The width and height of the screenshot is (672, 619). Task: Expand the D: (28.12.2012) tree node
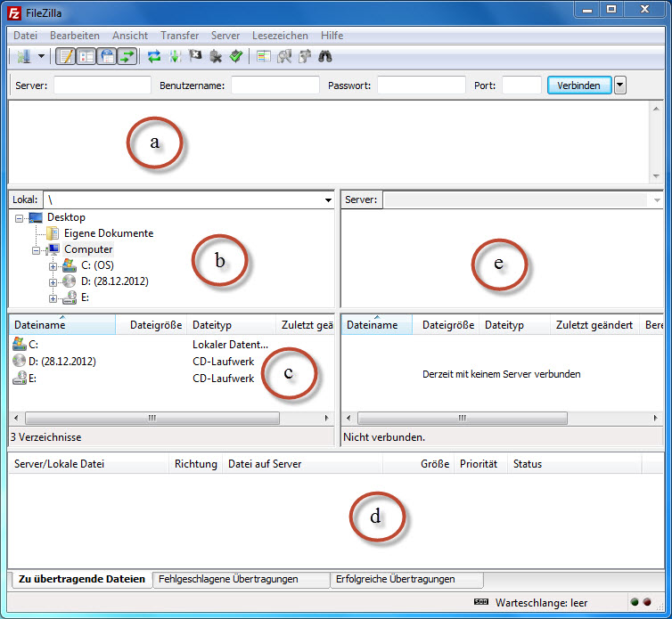tap(53, 282)
